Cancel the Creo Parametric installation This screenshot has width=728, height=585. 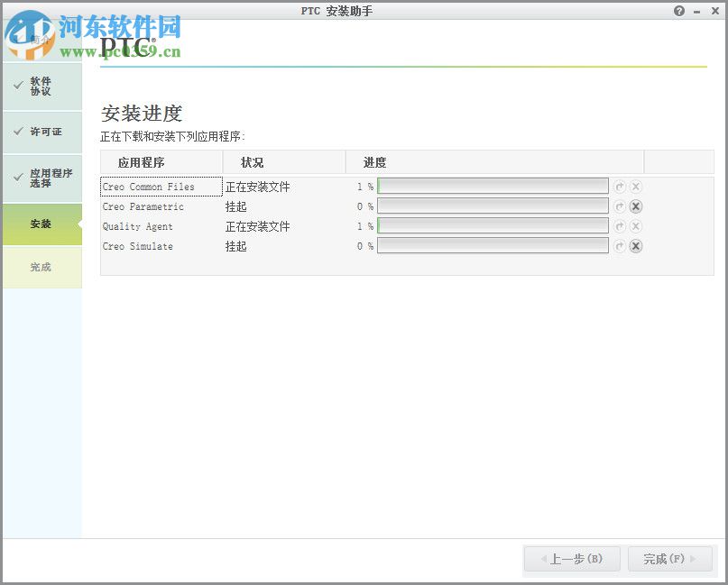pos(636,206)
